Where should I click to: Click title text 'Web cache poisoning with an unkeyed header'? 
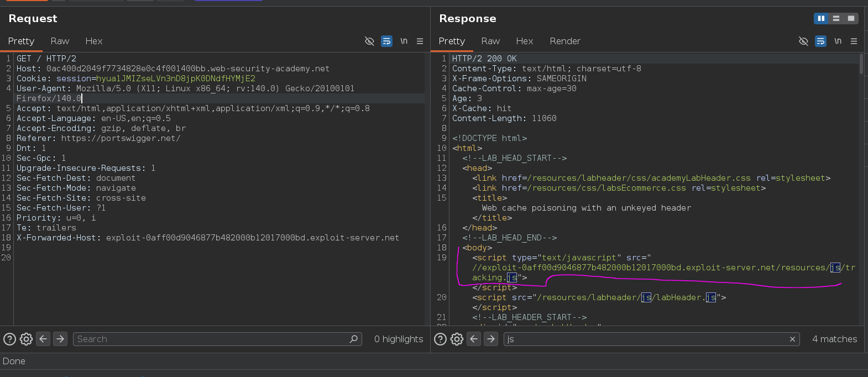[587, 208]
